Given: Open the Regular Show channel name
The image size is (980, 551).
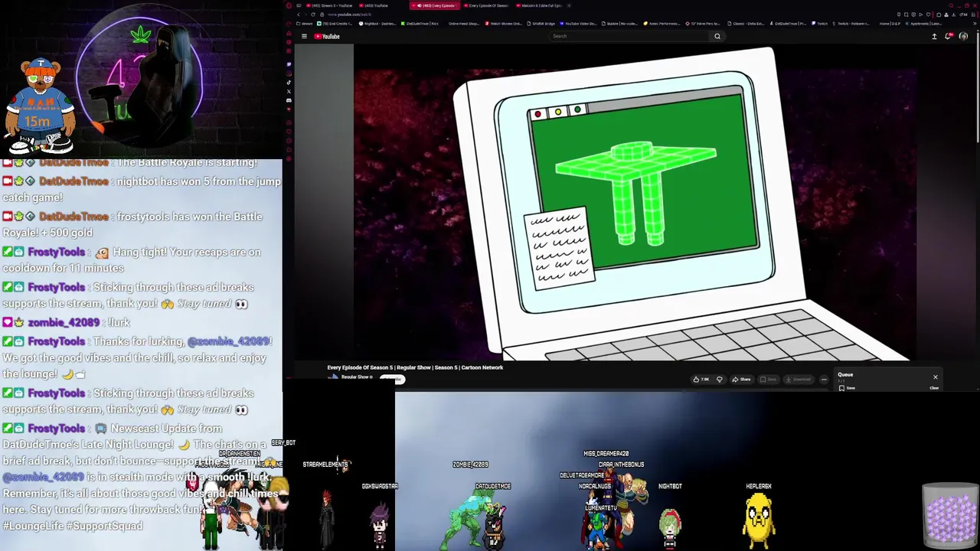Looking at the screenshot, I should [x=355, y=377].
